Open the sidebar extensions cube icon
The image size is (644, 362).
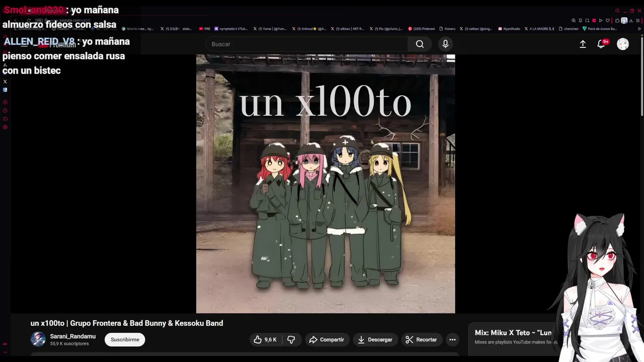pyautogui.click(x=5, y=119)
